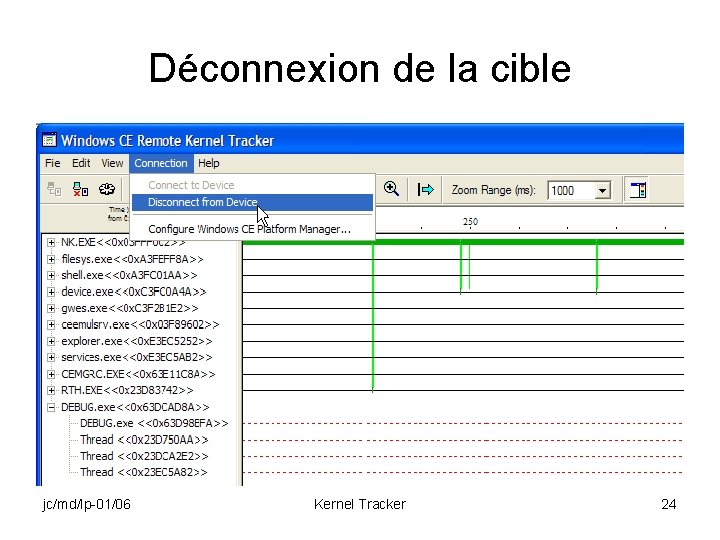The image size is (720, 540).
Task: Select services.exe<<0xE3EC5AB2>> row
Action: 137,357
